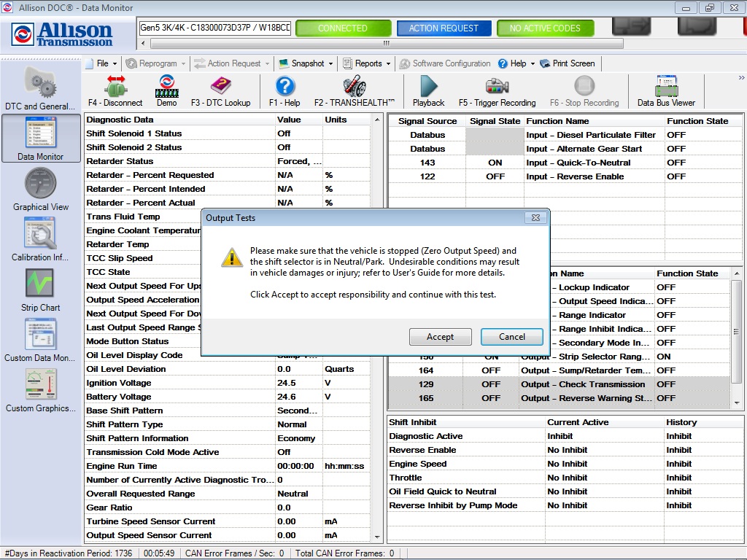This screenshot has height=560, width=747.
Task: Cancel the Output Tests dialog
Action: click(511, 337)
